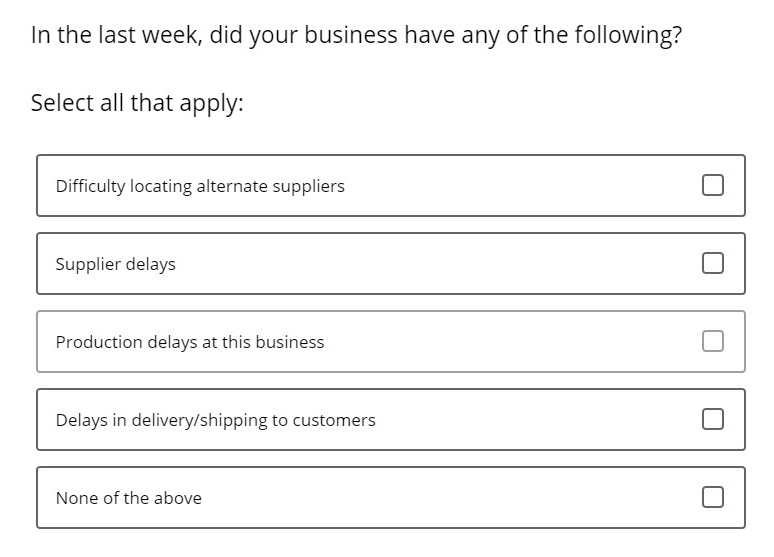The image size is (774, 557).
Task: Click the 'None of the above' label text
Action: (128, 498)
